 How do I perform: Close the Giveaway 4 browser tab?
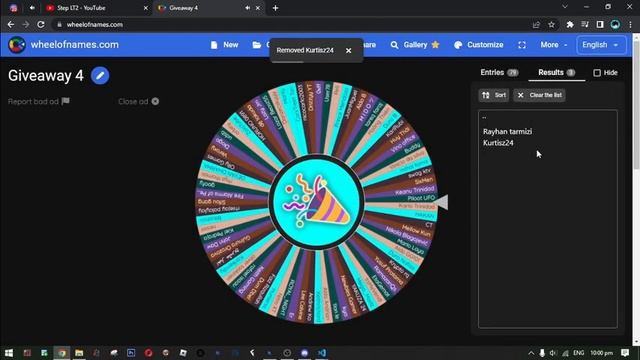click(258, 8)
